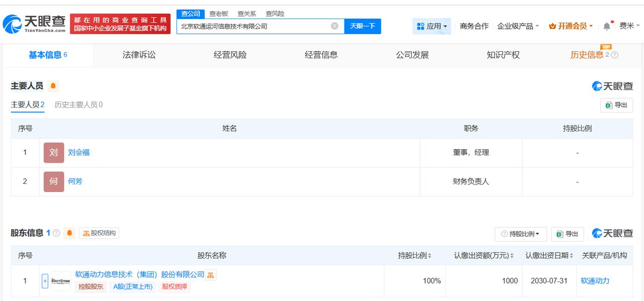Toggle the 主要人员 monitoring bell icon
Viewport: 644px width, 301px height.
pyautogui.click(x=53, y=86)
